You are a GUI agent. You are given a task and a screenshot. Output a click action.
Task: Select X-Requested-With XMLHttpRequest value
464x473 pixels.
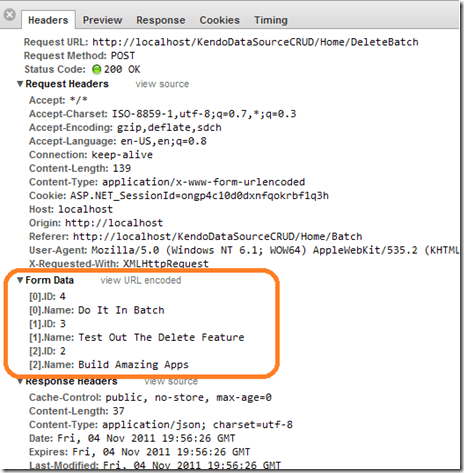pos(166,264)
